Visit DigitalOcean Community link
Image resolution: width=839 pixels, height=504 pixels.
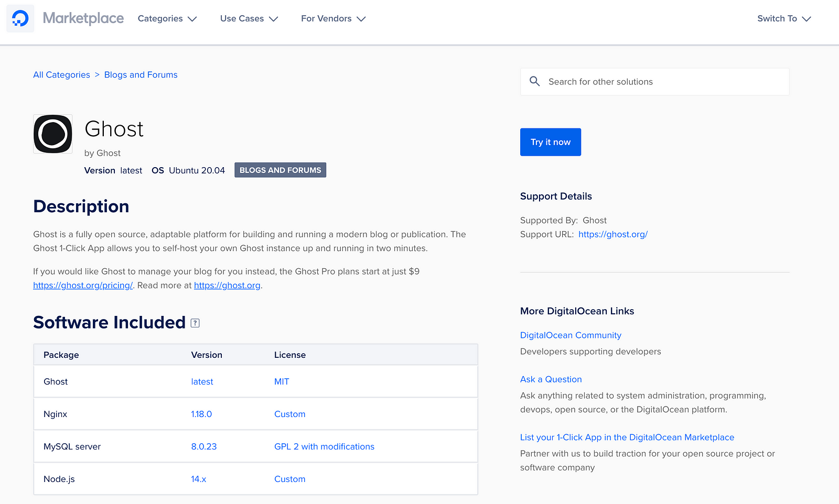pyautogui.click(x=571, y=335)
